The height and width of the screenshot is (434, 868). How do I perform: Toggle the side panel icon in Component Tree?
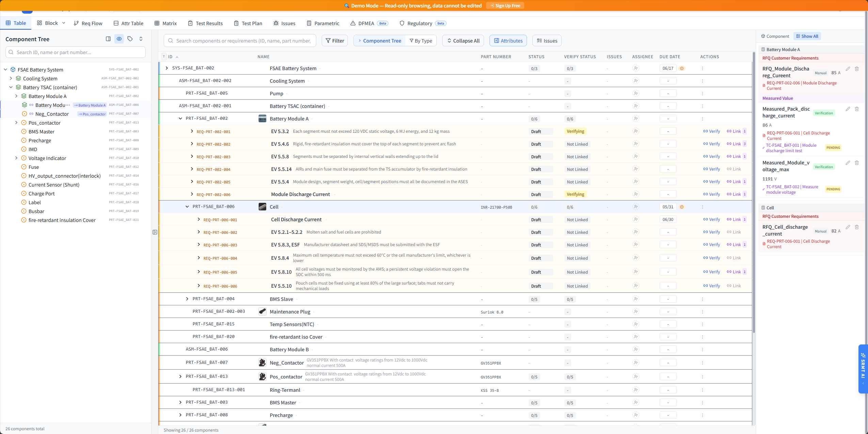click(x=108, y=39)
